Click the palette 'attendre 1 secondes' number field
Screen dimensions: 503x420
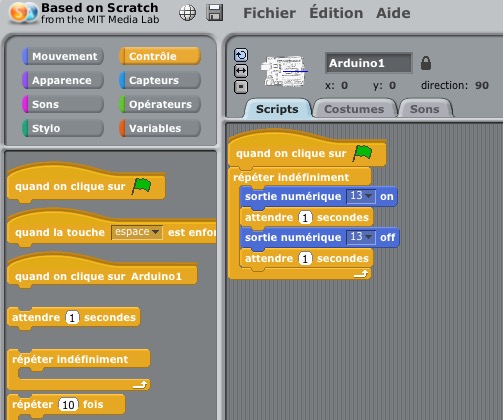click(x=72, y=317)
